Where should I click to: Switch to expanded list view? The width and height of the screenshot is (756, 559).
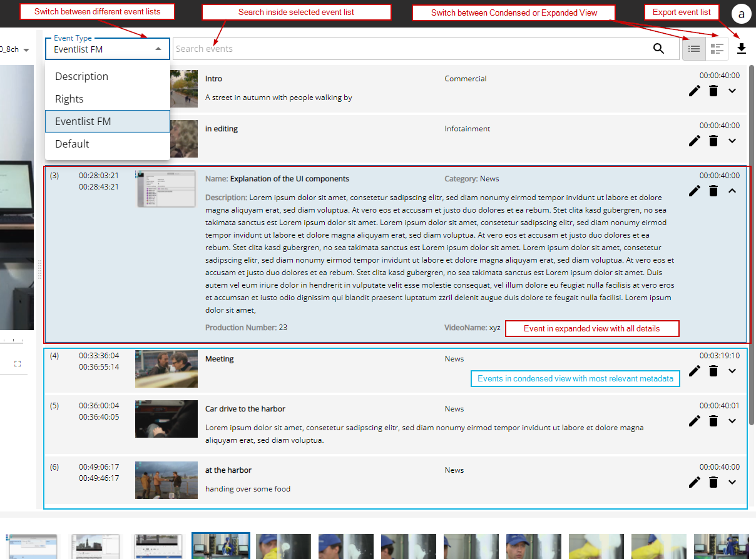(x=717, y=49)
